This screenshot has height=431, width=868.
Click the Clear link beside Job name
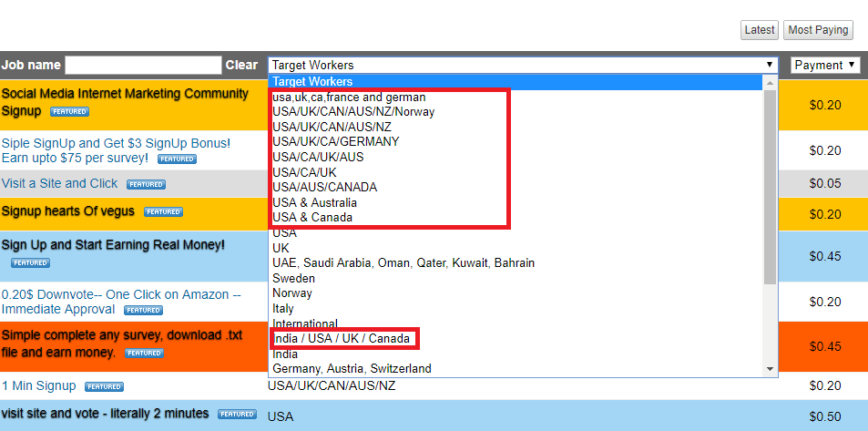coord(241,65)
